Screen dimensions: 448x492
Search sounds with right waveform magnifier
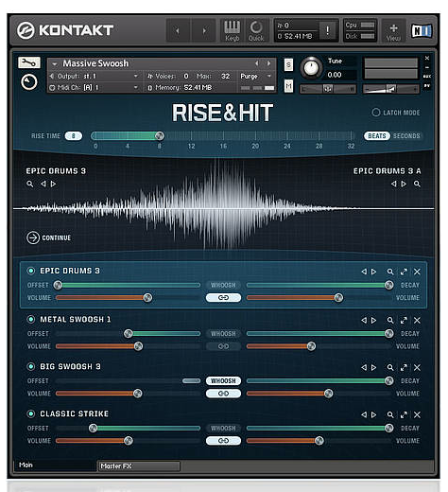pyautogui.click(x=417, y=184)
